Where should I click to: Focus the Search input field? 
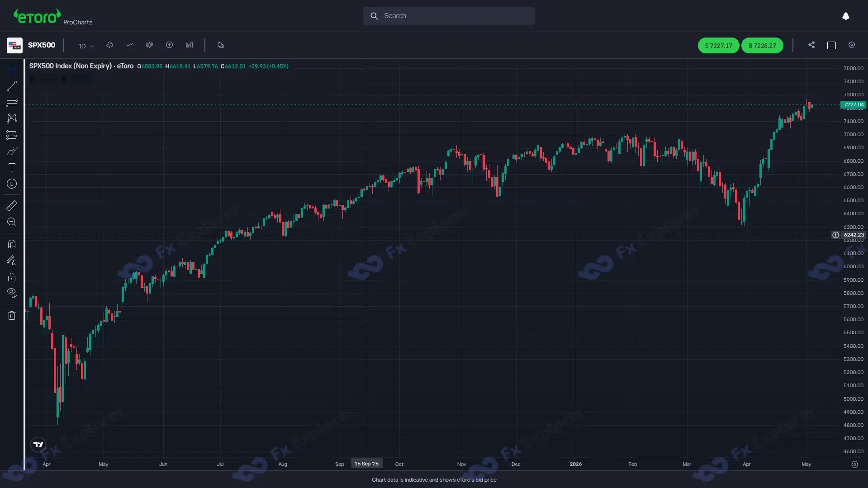449,16
